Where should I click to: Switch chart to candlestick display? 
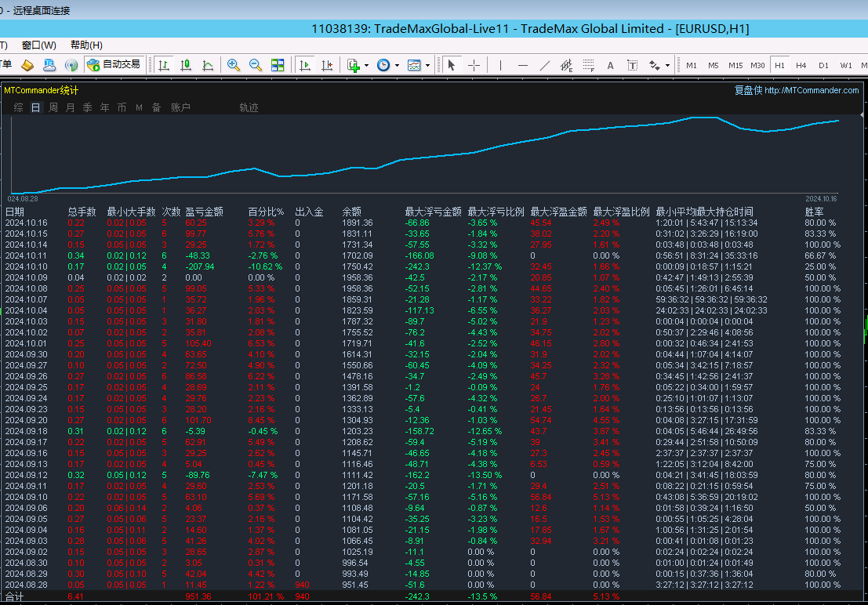pyautogui.click(x=187, y=65)
